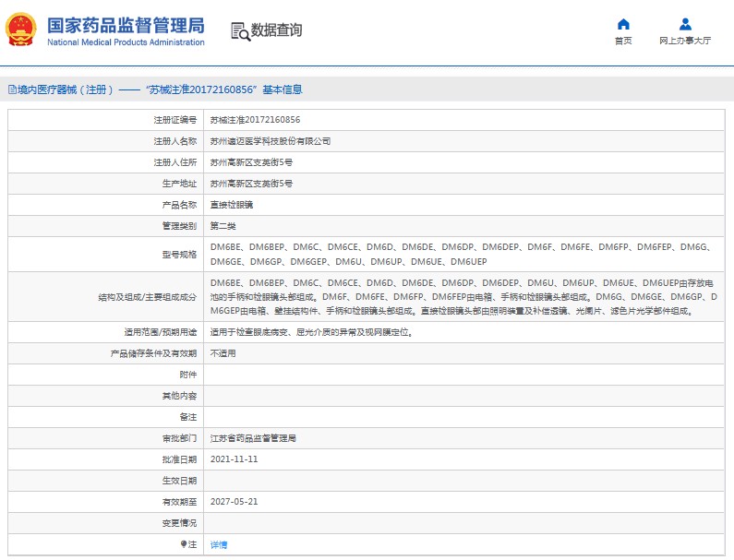This screenshot has height=560, width=734.
Task: Select 第二类 management category value
Action: (223, 226)
